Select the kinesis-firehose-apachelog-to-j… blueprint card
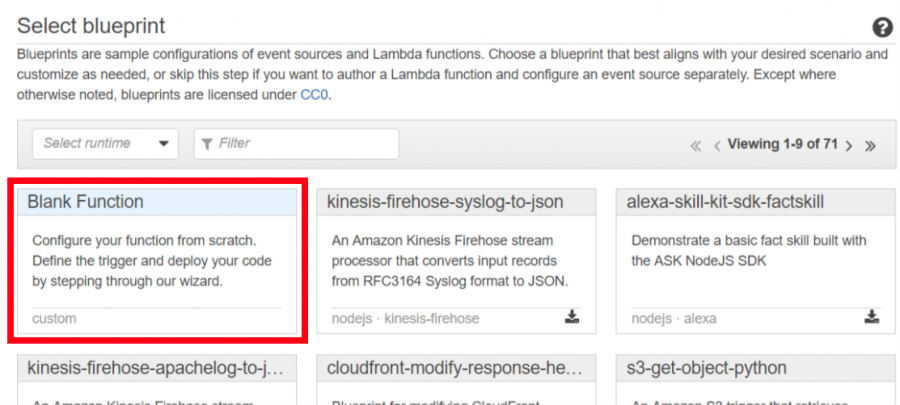This screenshot has height=405, width=900. pyautogui.click(x=157, y=380)
